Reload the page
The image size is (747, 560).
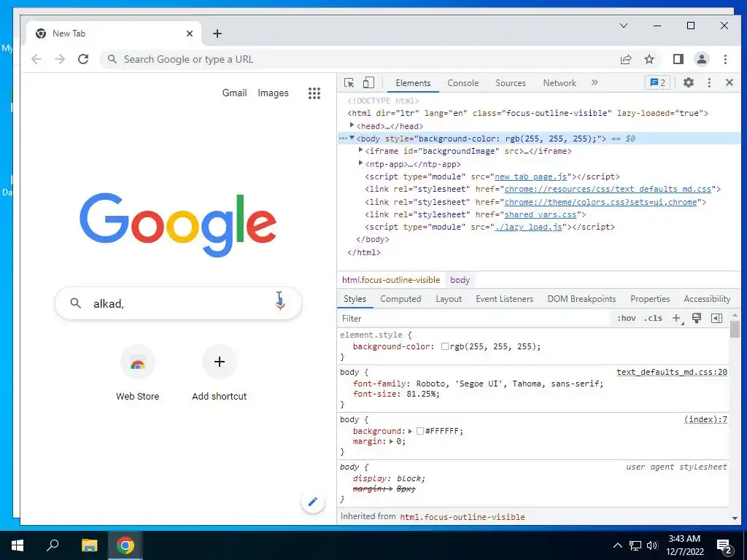tap(83, 59)
